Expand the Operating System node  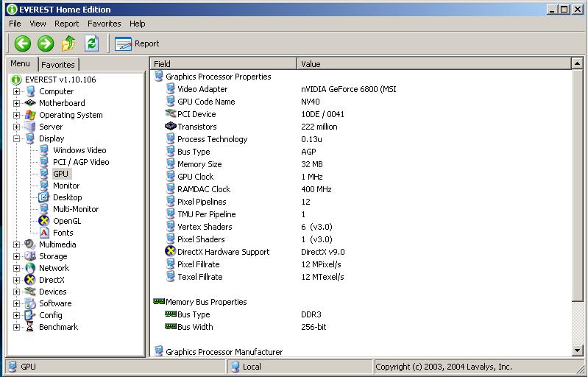(x=16, y=115)
